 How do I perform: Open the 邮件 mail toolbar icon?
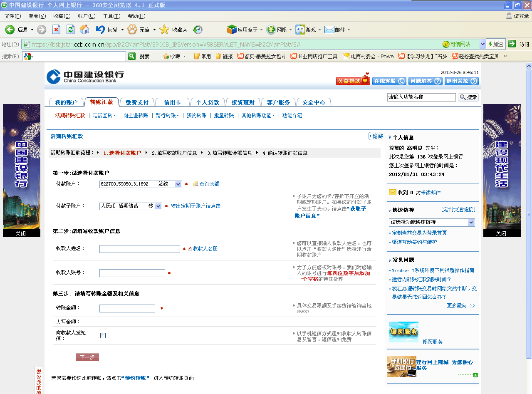click(x=329, y=30)
